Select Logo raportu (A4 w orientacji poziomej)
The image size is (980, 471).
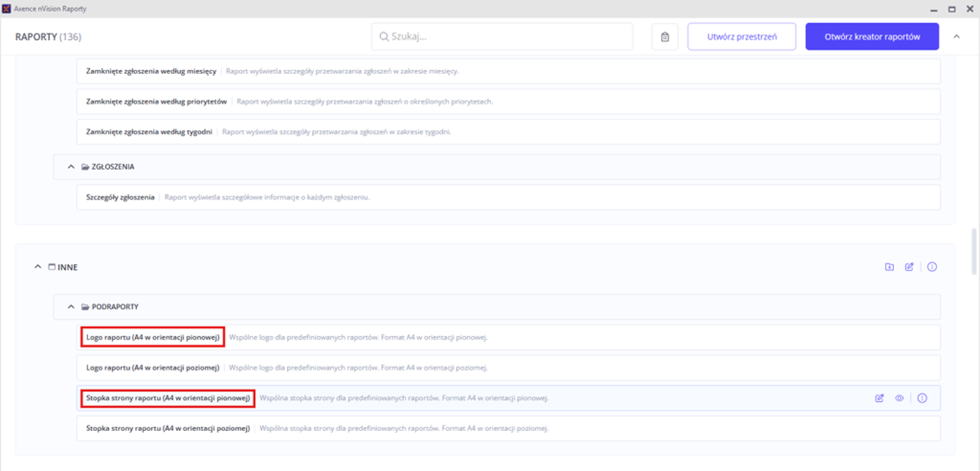click(x=153, y=368)
